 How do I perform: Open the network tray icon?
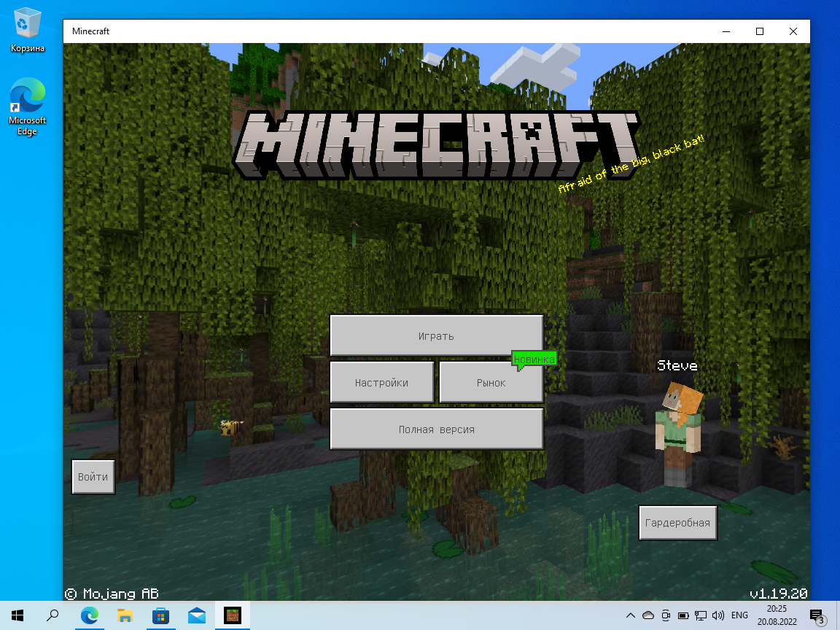pyautogui.click(x=701, y=615)
